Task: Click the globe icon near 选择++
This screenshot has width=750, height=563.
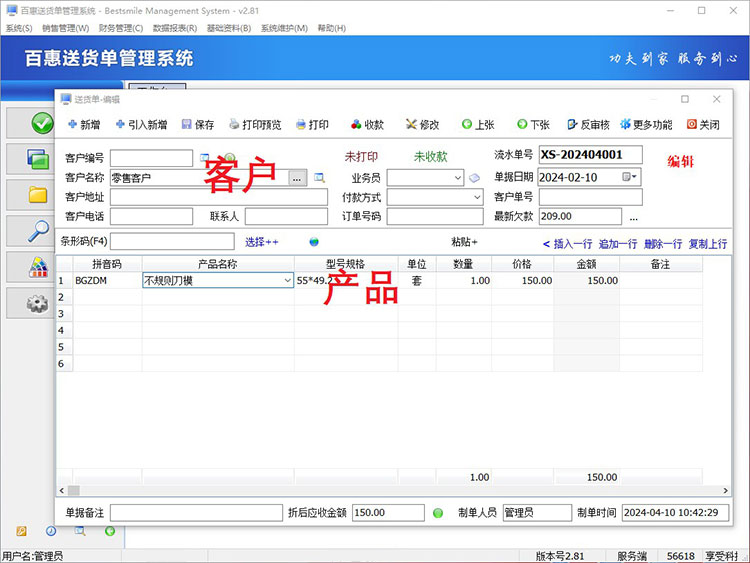Action: 314,242
